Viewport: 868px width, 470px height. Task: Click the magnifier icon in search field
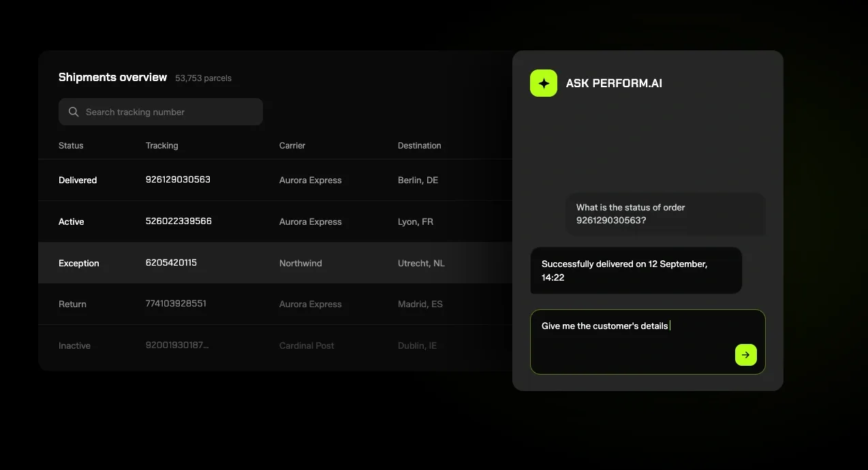(74, 112)
